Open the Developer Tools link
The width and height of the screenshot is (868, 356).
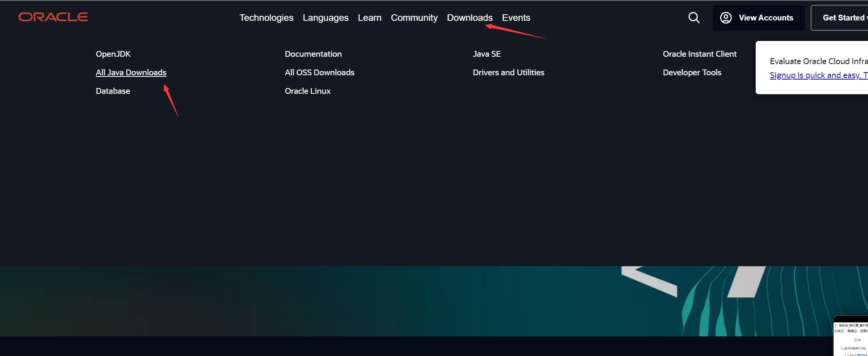pos(692,73)
